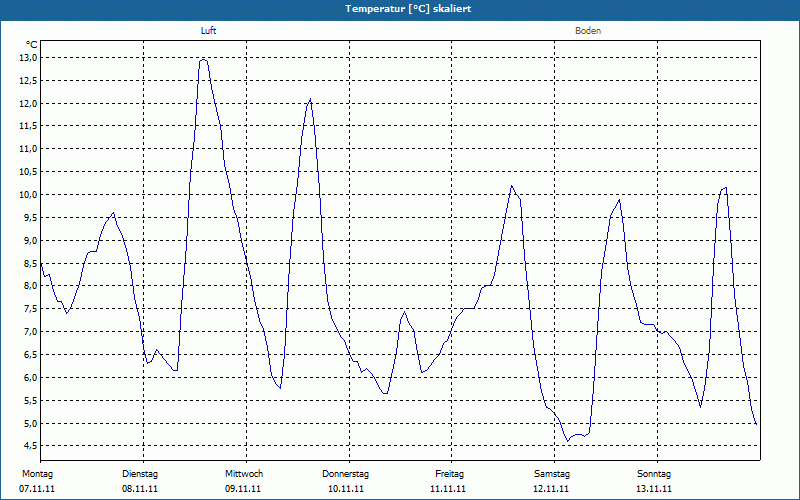The width and height of the screenshot is (800, 500).
Task: Click the date 12.11.11
Action: pyautogui.click(x=551, y=489)
